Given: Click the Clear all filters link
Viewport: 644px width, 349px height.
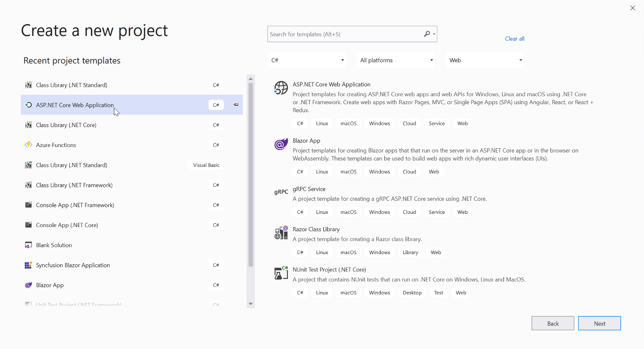Looking at the screenshot, I should pos(514,39).
